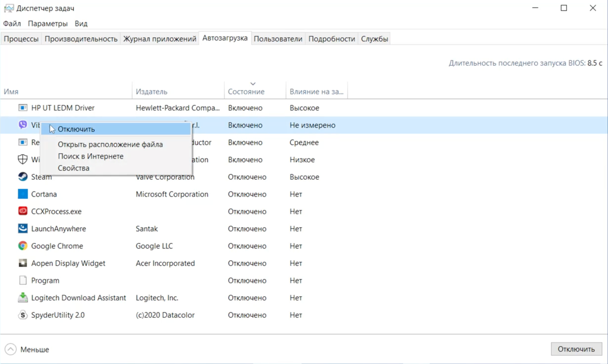Click the CCXProcess.exe red icon

pyautogui.click(x=23, y=211)
